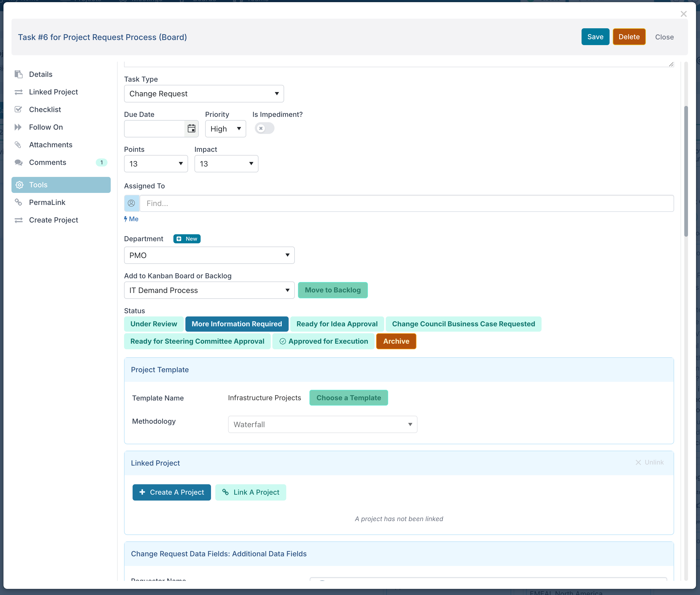Viewport: 700px width, 595px height.
Task: Click the Follow On fast-forward icon
Action: point(19,127)
